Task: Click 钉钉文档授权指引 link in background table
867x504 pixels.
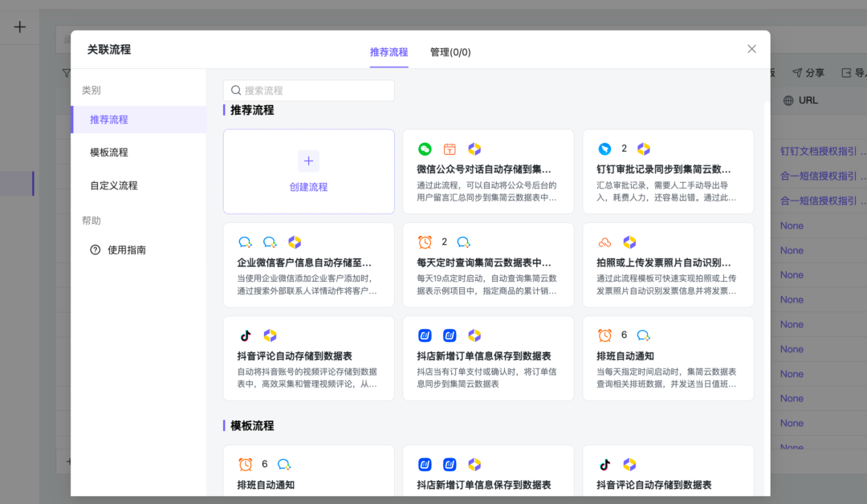Action: [x=818, y=151]
